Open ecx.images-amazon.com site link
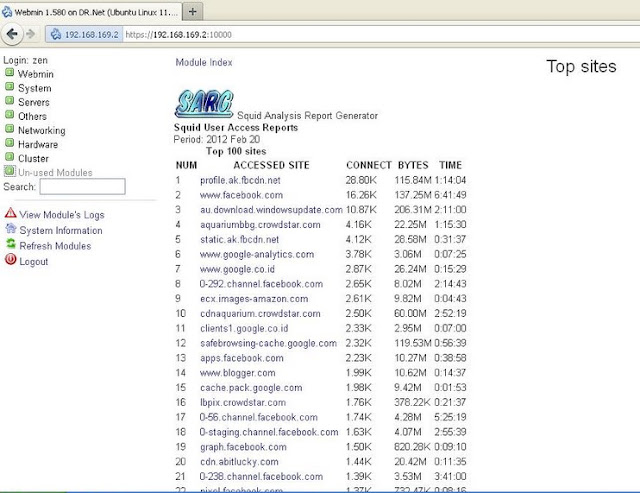Screen dimensions: 640x493 (254, 299)
